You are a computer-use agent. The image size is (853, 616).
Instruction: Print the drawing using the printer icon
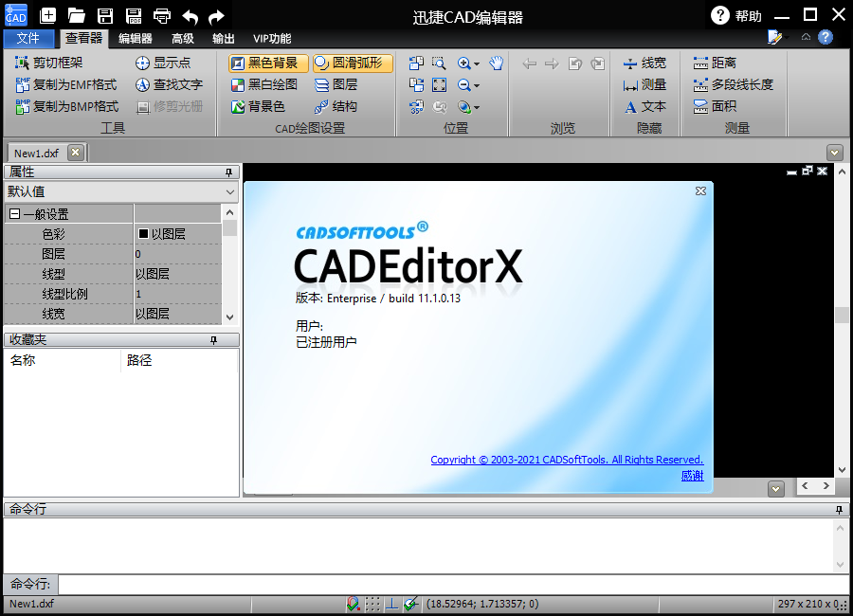pyautogui.click(x=162, y=16)
